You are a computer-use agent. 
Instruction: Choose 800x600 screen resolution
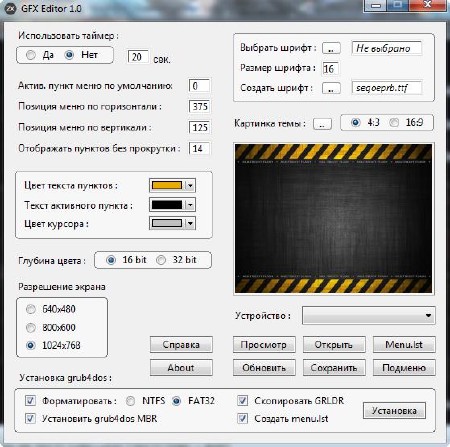(31, 328)
